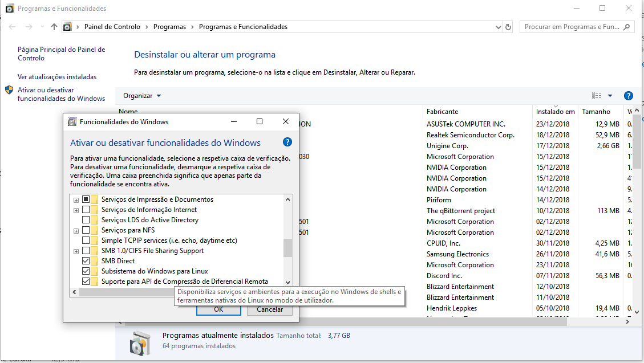
Task: Click the Nome column header
Action: click(x=128, y=111)
